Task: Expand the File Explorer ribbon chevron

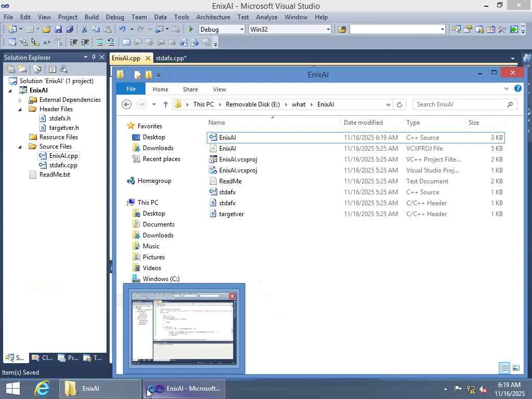Action: 507,88
